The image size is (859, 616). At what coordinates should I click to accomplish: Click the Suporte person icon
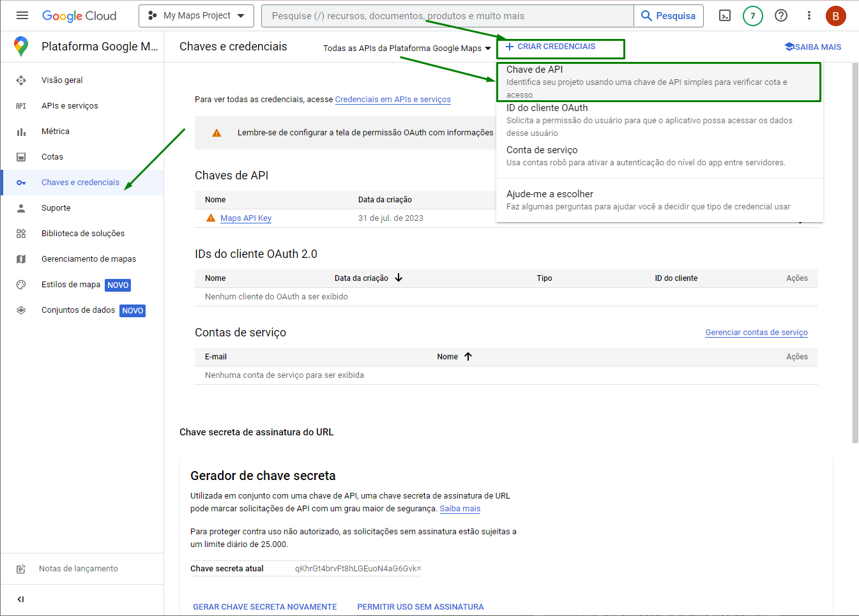pyautogui.click(x=21, y=208)
